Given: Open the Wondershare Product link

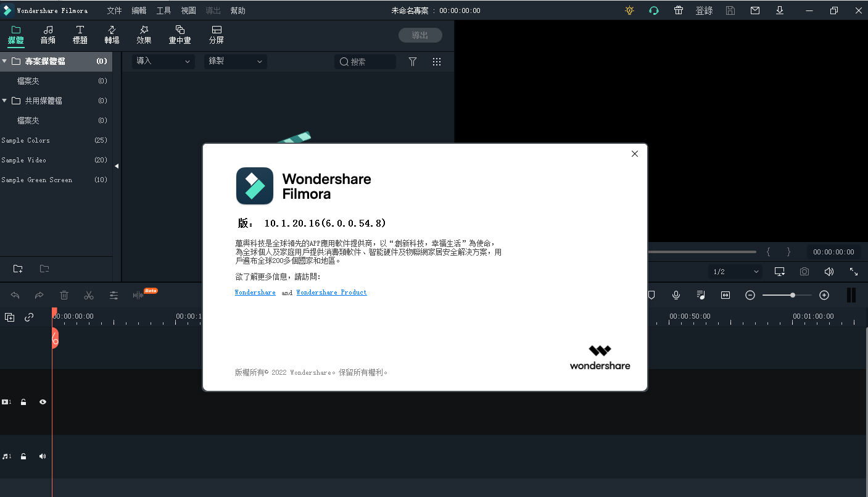Looking at the screenshot, I should [x=331, y=293].
